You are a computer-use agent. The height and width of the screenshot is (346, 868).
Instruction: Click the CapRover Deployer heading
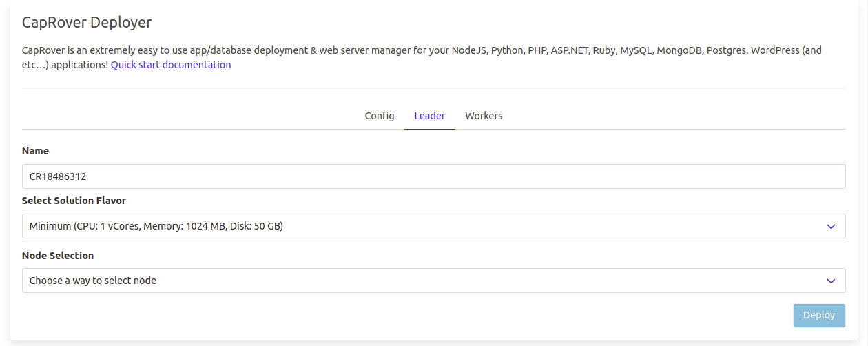coord(87,22)
